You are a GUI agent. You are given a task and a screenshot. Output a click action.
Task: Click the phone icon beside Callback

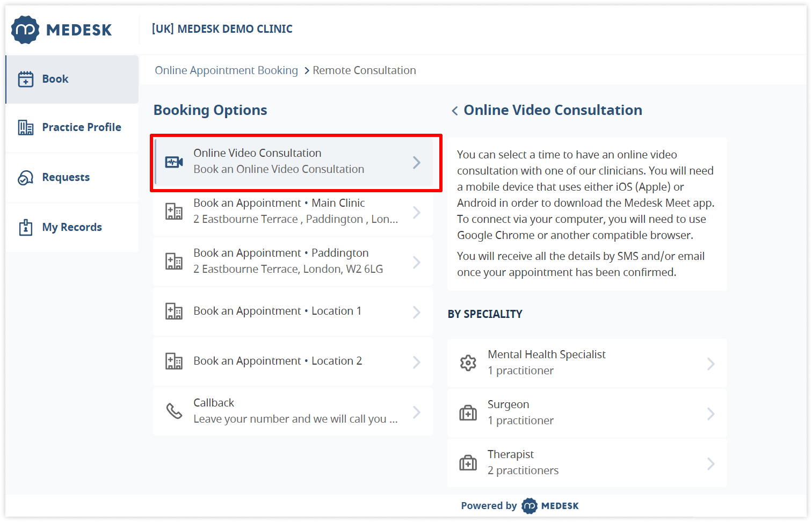pos(174,411)
